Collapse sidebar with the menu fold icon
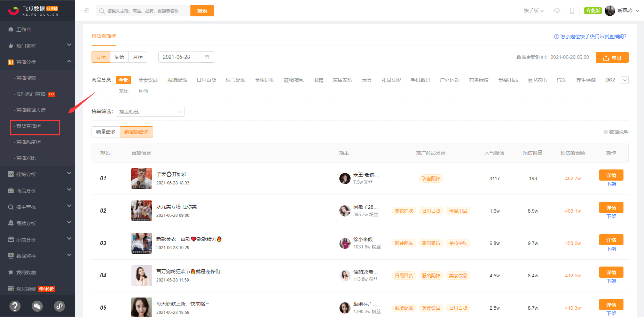This screenshot has height=317, width=644. (x=87, y=11)
